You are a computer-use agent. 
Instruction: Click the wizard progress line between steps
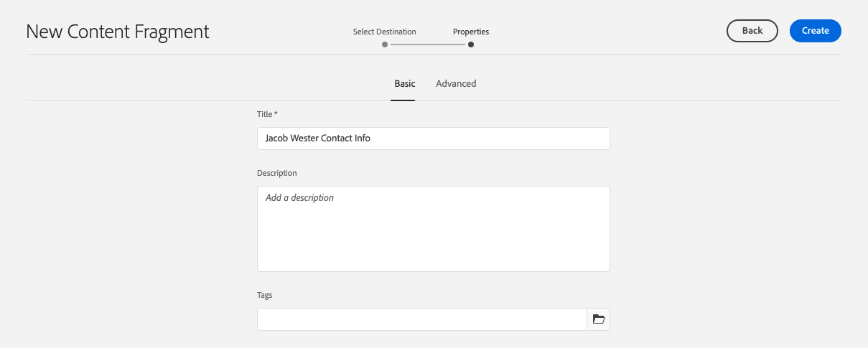(x=428, y=44)
